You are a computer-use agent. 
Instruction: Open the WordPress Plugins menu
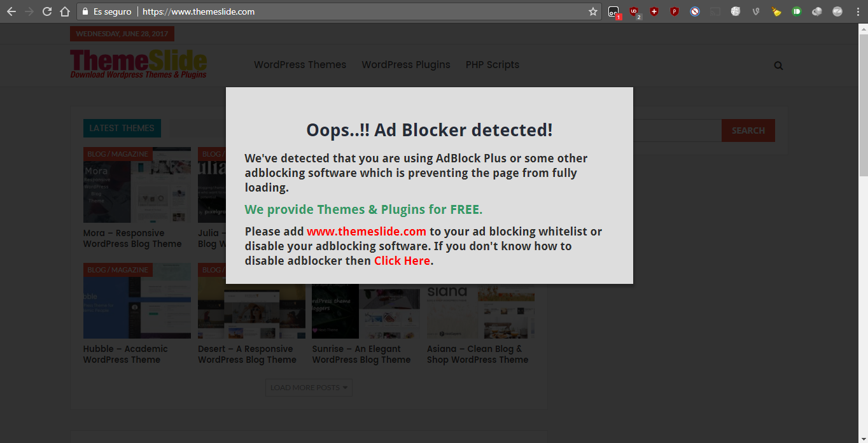[406, 65]
